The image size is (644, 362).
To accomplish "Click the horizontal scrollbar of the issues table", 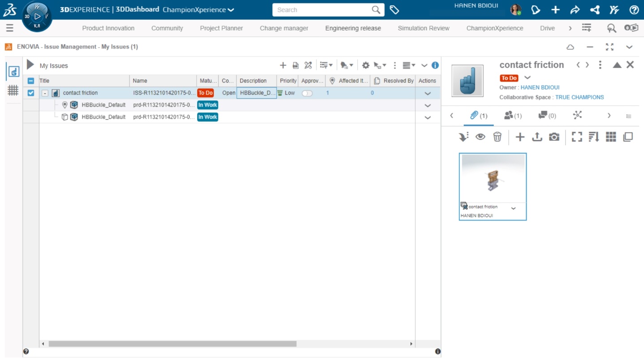I will [173, 344].
